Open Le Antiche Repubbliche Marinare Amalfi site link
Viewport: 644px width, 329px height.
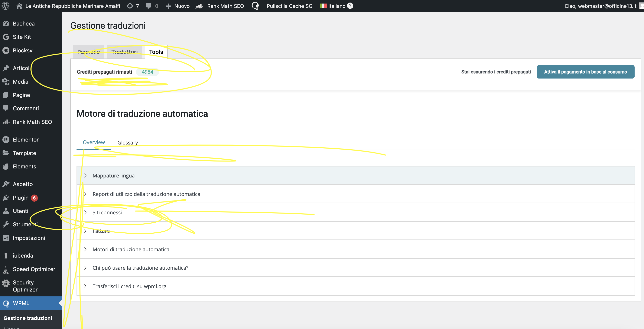[73, 6]
